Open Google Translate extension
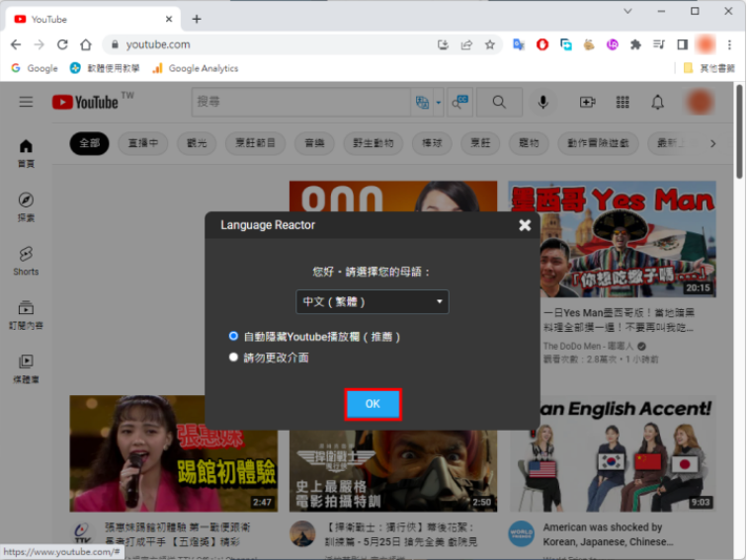Screen dimensions: 748x560 (519, 44)
